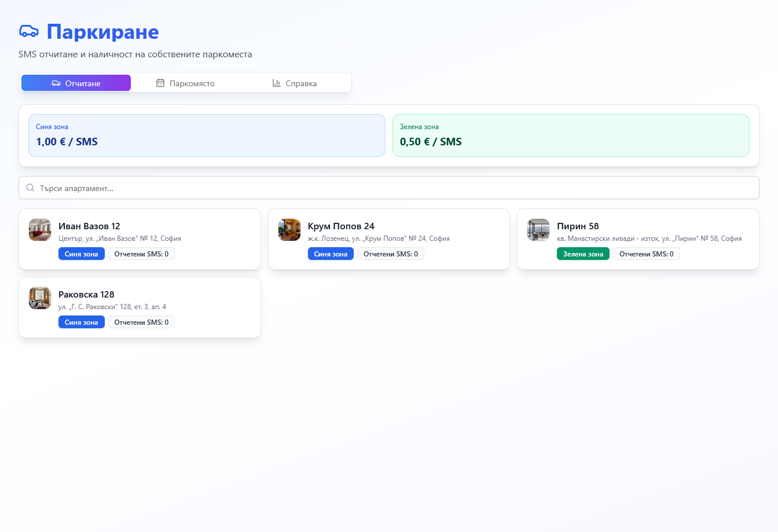
Task: Click the Зелена зона badge on Пирин 58
Action: point(583,254)
